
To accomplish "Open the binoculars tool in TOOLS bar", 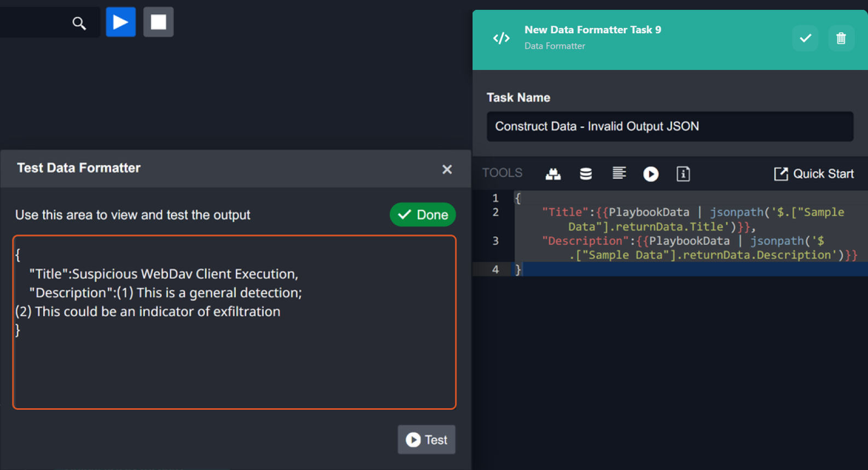I will (553, 174).
